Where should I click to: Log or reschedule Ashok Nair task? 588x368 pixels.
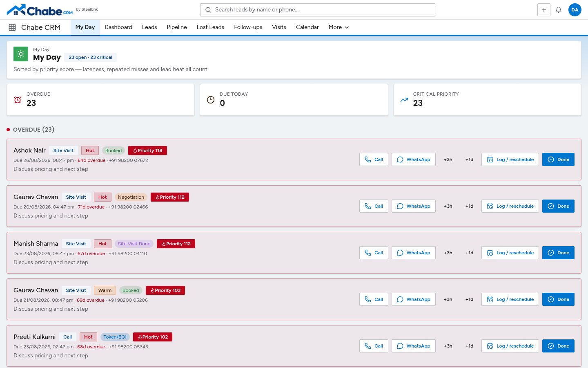tap(510, 159)
